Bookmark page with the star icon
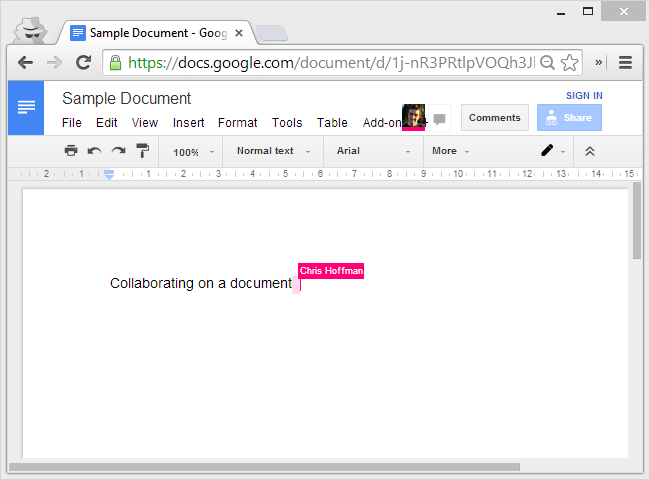 pos(569,62)
